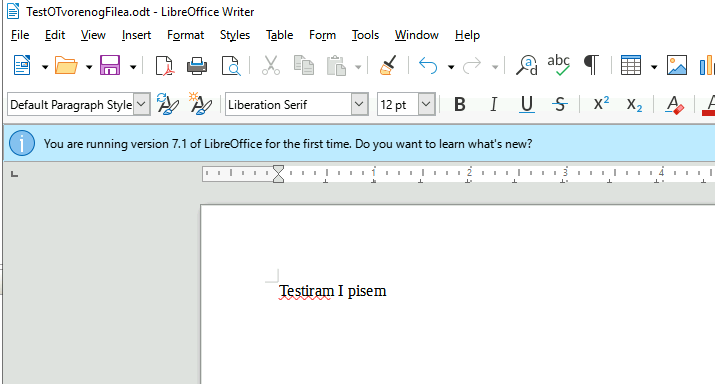The image size is (715, 384).
Task: Click the Cut scissors icon
Action: click(x=271, y=66)
